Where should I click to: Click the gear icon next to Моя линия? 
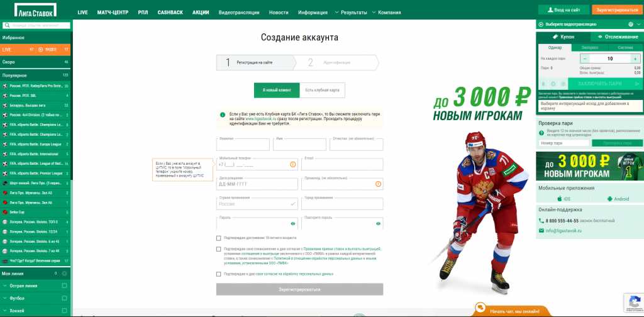click(65, 274)
